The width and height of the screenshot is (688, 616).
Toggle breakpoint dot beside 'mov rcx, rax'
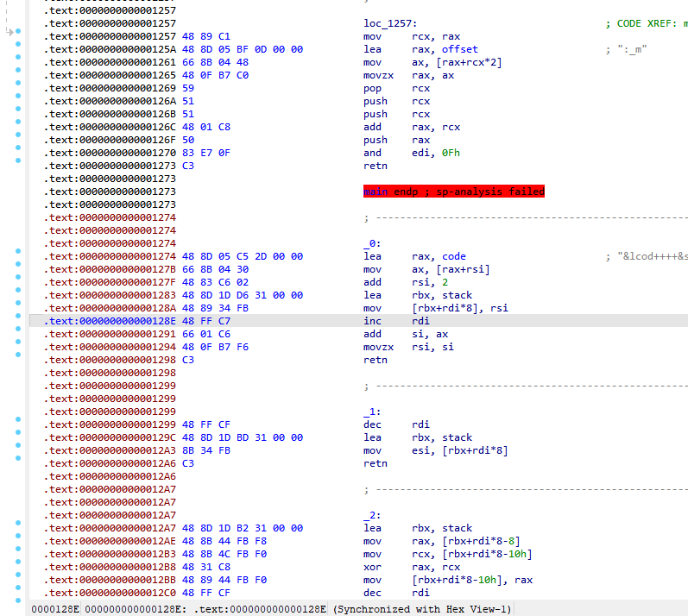point(19,37)
